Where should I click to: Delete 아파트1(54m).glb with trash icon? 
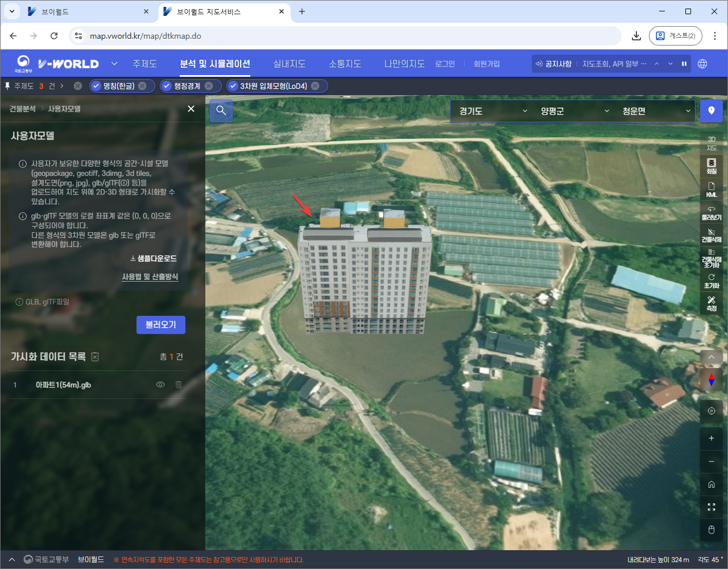(x=179, y=385)
